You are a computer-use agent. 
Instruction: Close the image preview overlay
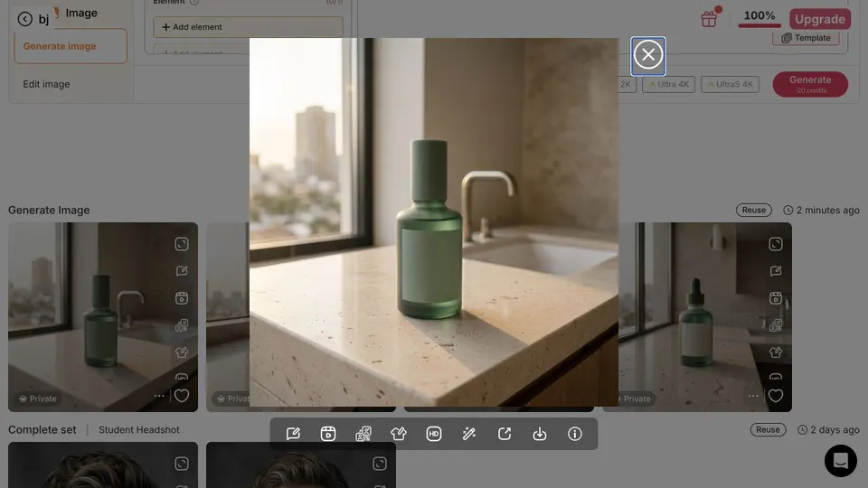(x=647, y=55)
